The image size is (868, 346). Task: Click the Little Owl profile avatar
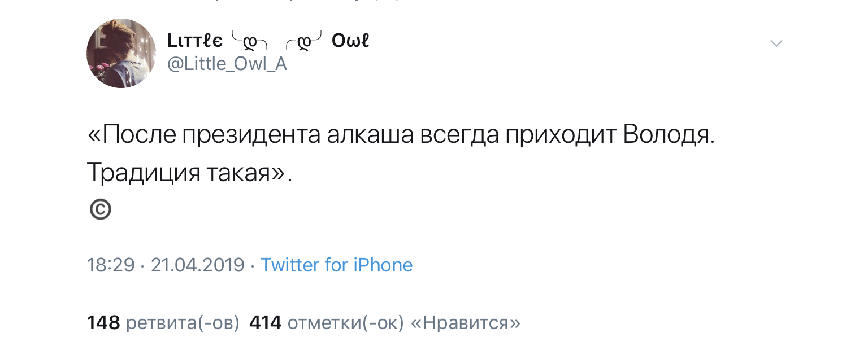tap(121, 53)
